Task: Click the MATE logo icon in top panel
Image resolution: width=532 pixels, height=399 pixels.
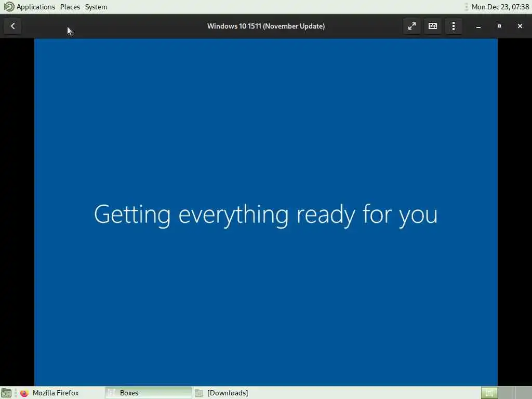Action: point(9,7)
